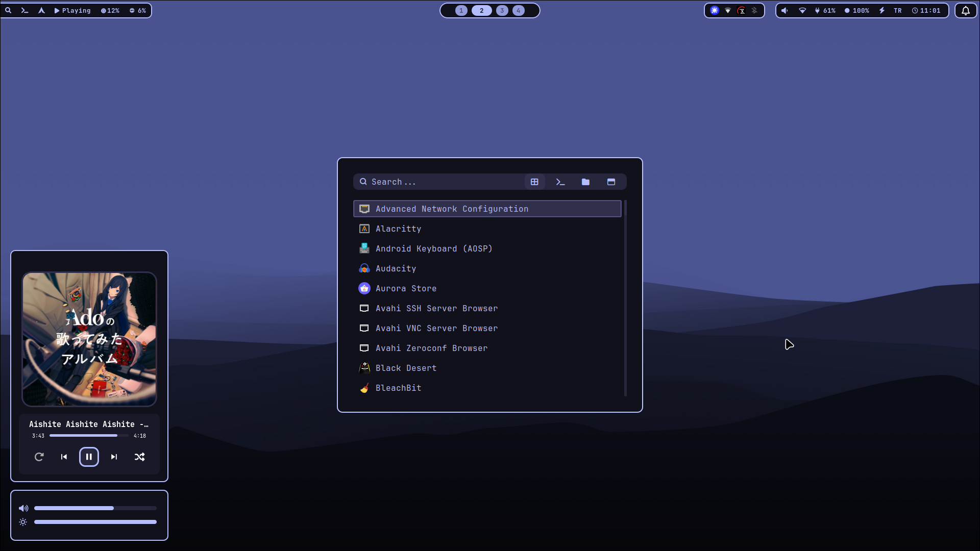Toggle repeat in music player
This screenshot has height=551, width=980.
[x=39, y=457]
